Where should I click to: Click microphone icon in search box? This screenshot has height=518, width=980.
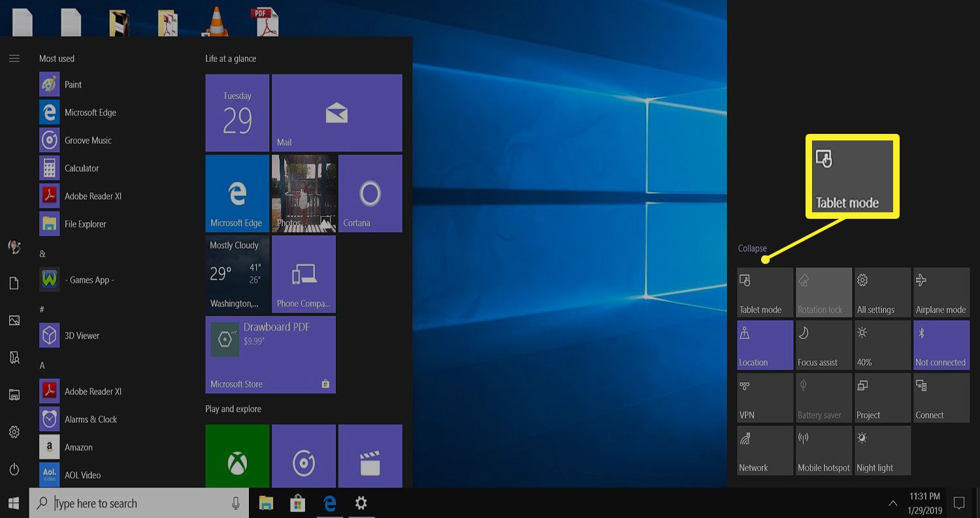click(236, 503)
